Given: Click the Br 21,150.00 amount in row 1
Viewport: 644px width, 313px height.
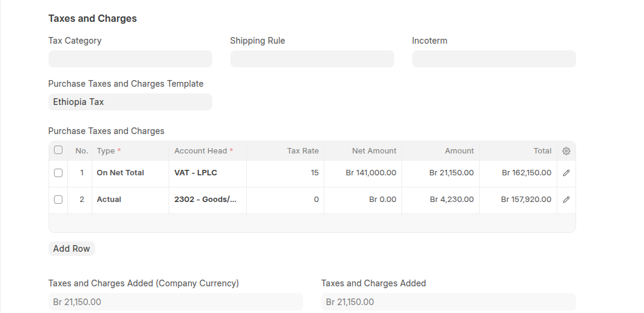Looking at the screenshot, I should [x=440, y=173].
